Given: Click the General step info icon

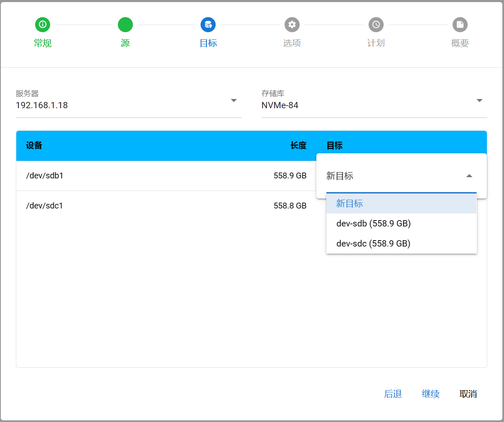Looking at the screenshot, I should pos(42,25).
